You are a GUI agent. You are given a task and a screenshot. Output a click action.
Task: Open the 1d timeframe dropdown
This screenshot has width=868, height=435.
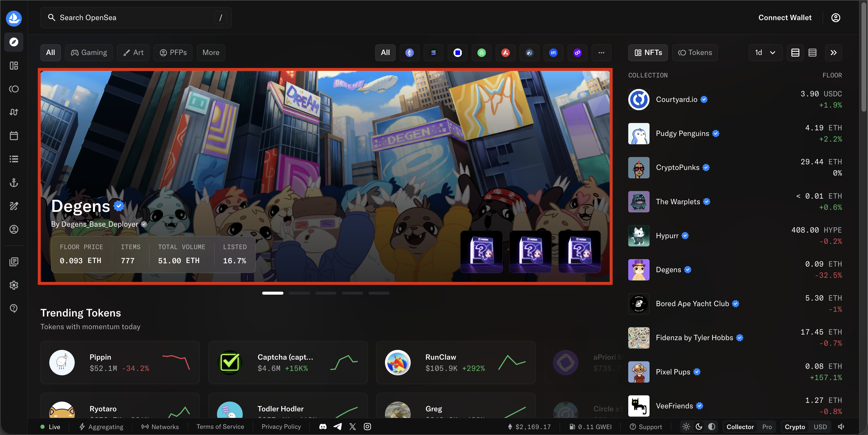click(x=765, y=53)
